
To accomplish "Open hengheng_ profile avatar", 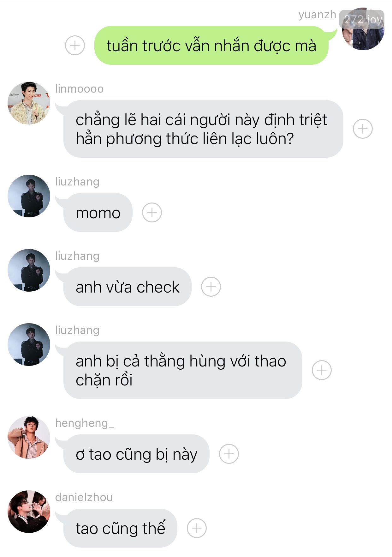I will click(x=29, y=437).
